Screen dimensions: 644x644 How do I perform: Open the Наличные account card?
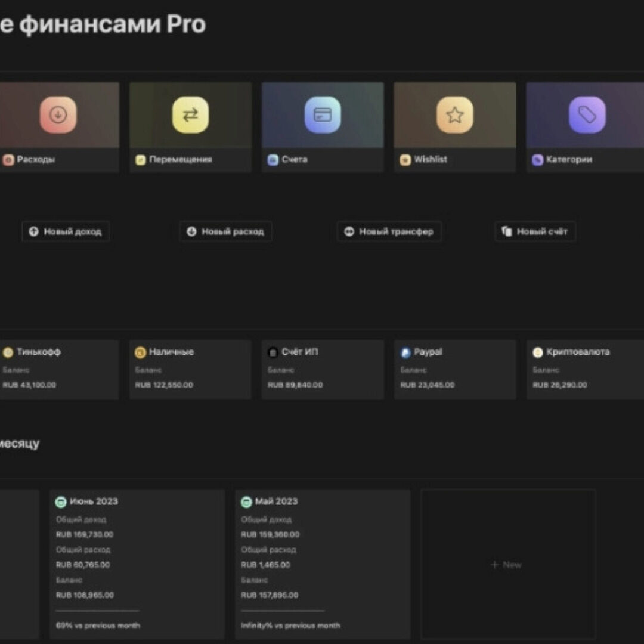(190, 369)
